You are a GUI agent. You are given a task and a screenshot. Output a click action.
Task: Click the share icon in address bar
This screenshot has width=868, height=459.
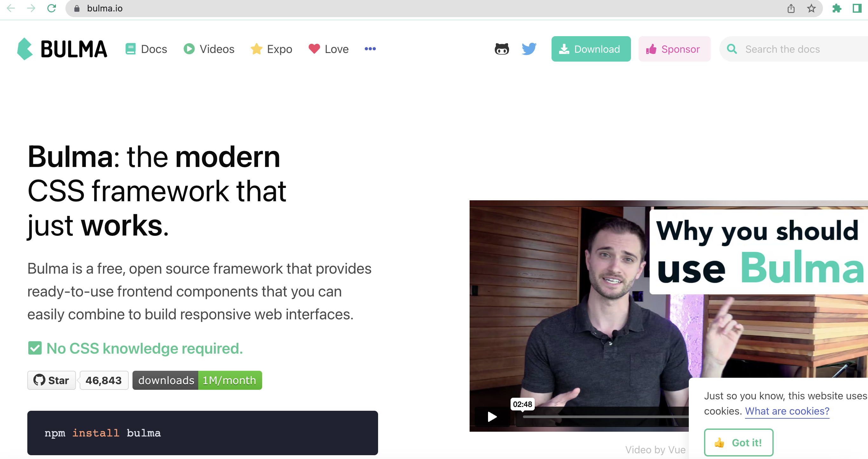(x=791, y=9)
